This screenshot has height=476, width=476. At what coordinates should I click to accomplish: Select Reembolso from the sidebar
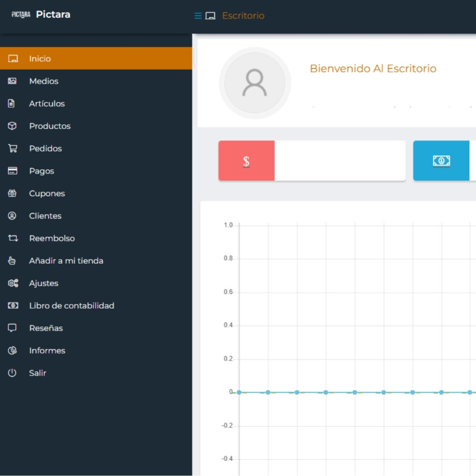click(52, 238)
